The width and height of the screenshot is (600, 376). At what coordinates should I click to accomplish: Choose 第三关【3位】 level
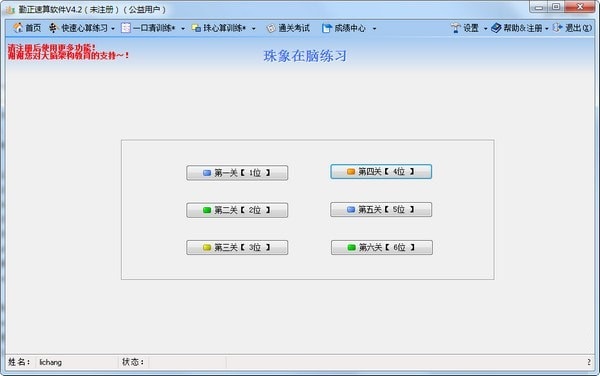coord(237,247)
